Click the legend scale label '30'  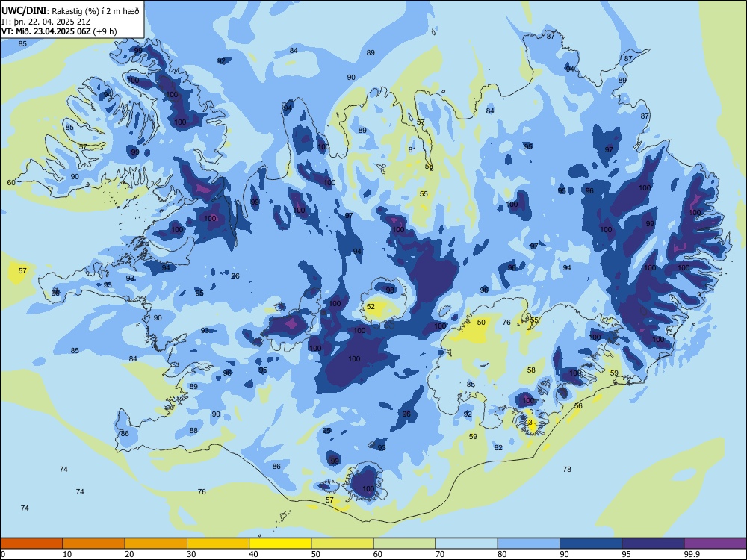tap(191, 554)
